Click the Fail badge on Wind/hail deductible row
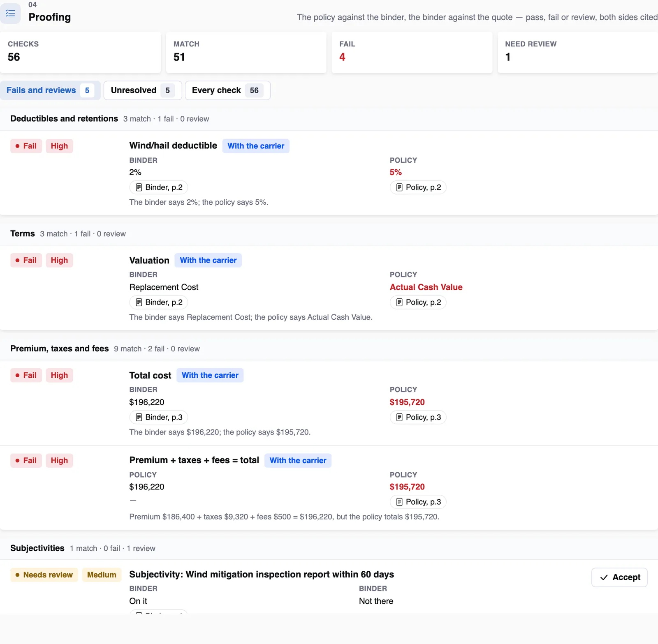This screenshot has width=658, height=644. click(26, 146)
